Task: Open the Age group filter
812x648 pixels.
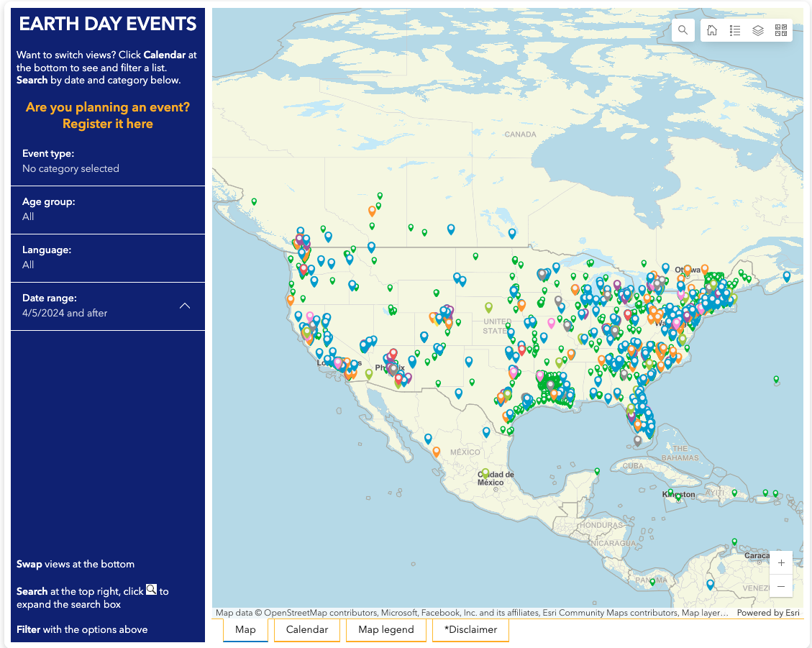Action: pos(108,209)
